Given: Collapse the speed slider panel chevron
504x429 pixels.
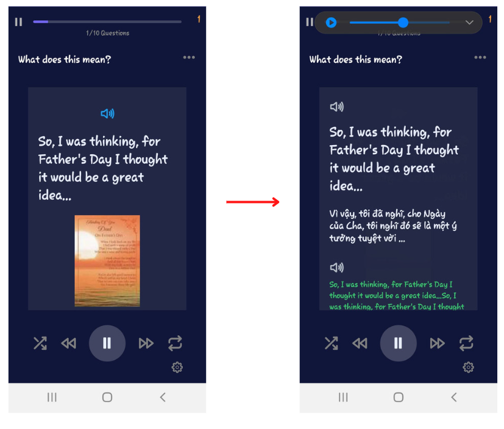Looking at the screenshot, I should (469, 23).
